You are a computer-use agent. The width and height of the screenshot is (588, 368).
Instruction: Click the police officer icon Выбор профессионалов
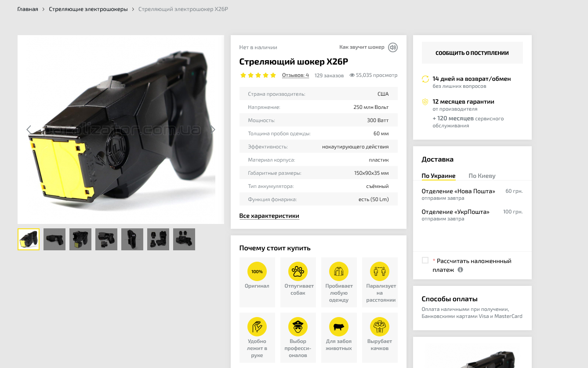[298, 327]
